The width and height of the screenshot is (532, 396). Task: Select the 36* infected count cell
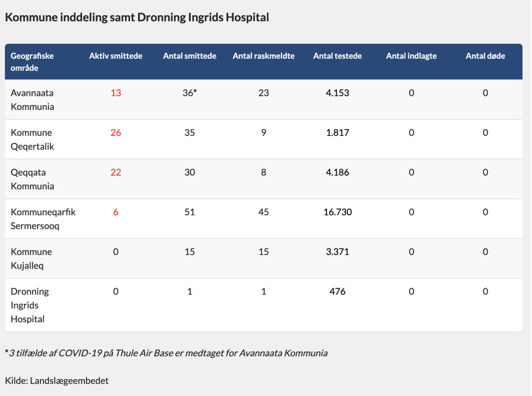coord(190,93)
